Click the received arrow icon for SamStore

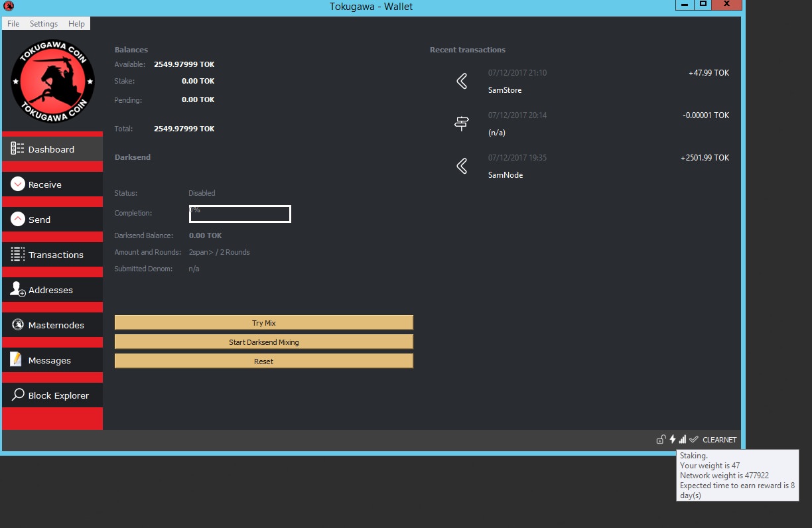pyautogui.click(x=462, y=81)
